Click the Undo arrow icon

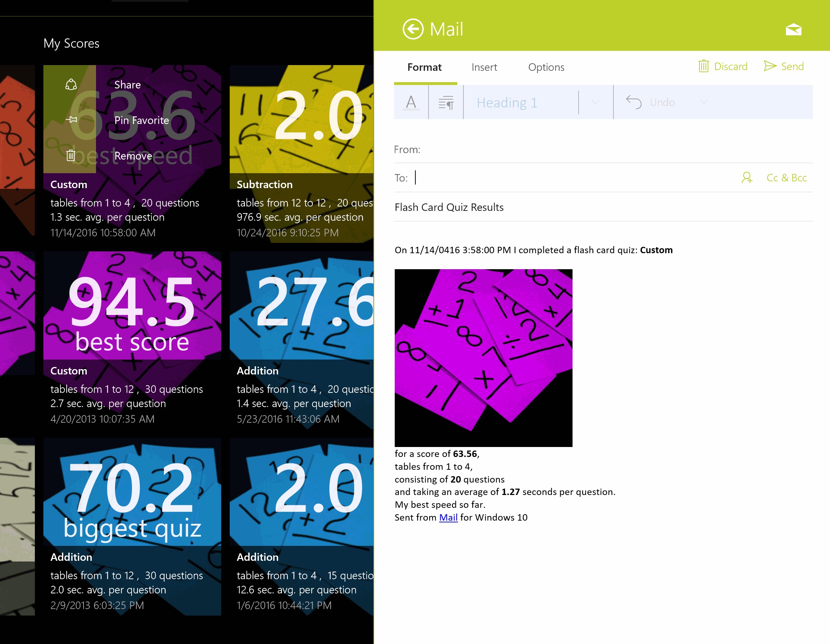pos(633,102)
